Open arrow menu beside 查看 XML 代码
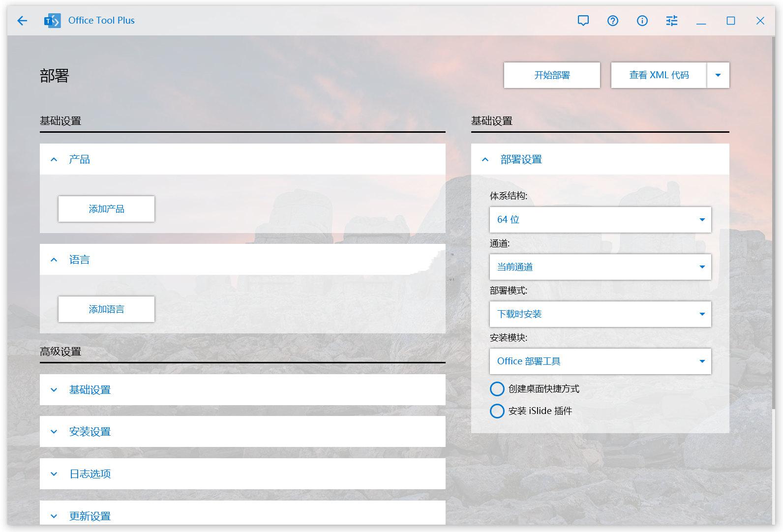Image resolution: width=783 pixels, height=532 pixels. click(x=718, y=75)
